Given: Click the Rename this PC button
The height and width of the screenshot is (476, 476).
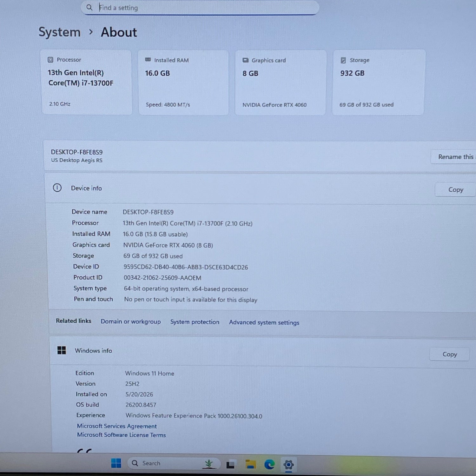Looking at the screenshot, I should tap(454, 157).
